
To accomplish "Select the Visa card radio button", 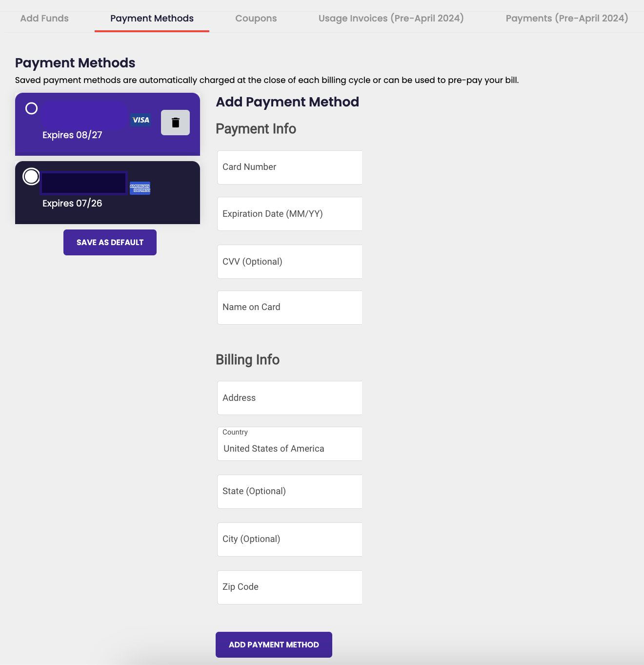I will coord(31,108).
